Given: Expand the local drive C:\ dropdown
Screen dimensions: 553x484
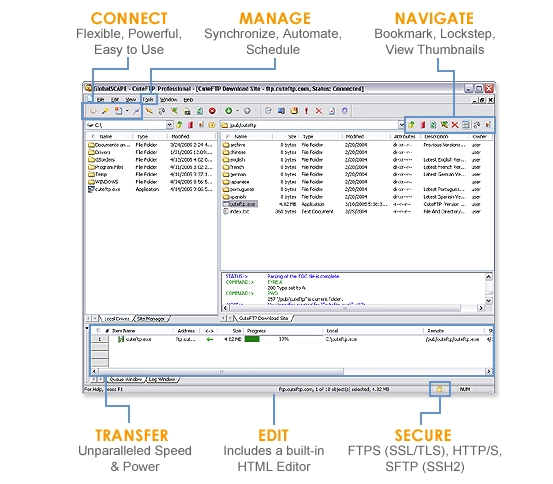Looking at the screenshot, I should point(170,125).
